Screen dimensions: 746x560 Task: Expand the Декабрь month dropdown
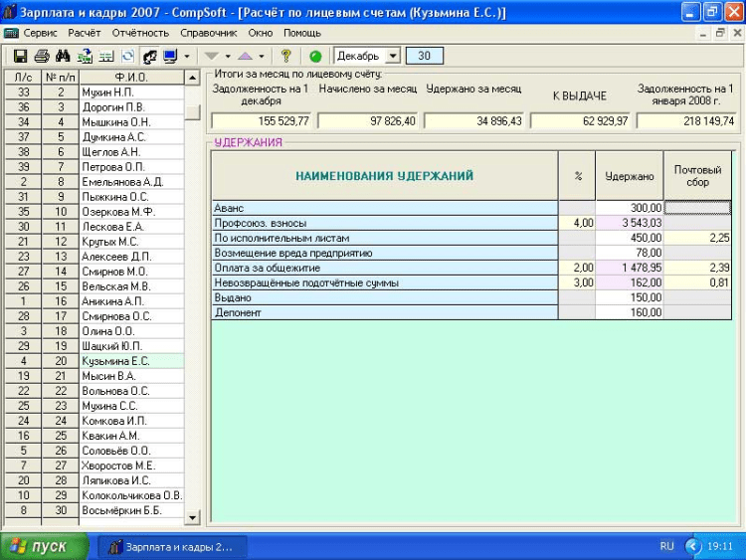391,57
